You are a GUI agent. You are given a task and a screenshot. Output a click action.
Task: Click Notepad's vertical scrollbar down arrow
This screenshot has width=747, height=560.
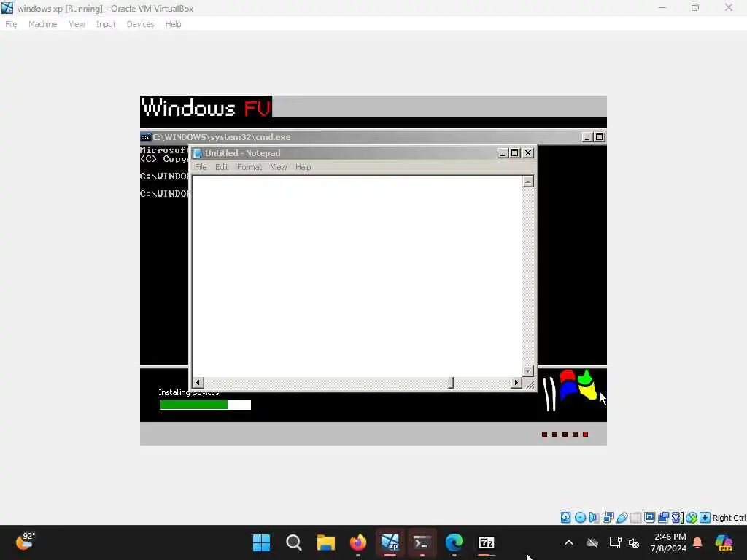point(528,371)
